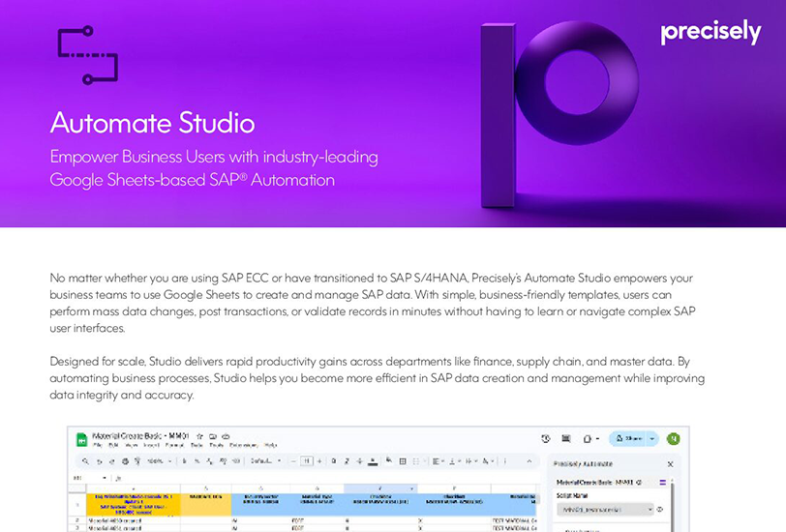Screen dimensions: 786x532
Task: Click the minus to decrease font size
Action: pos(293,461)
